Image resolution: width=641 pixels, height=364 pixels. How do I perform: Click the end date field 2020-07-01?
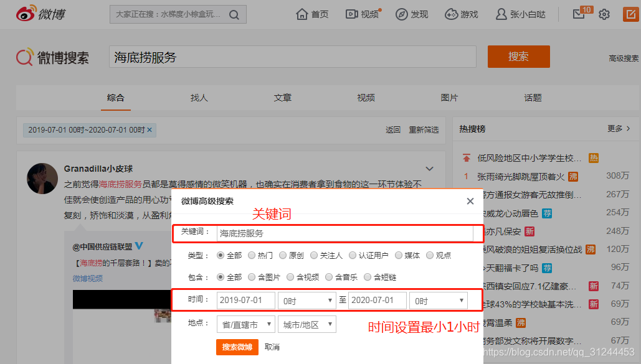(377, 301)
